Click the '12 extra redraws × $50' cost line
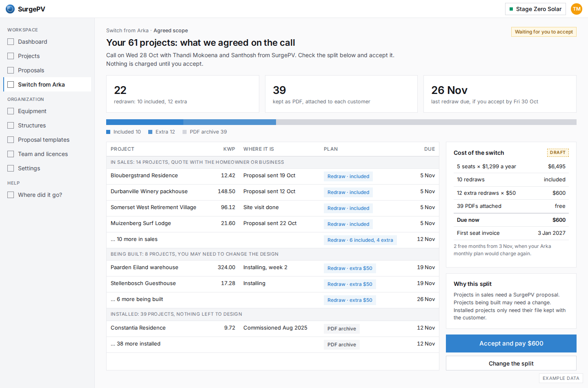 point(511,193)
